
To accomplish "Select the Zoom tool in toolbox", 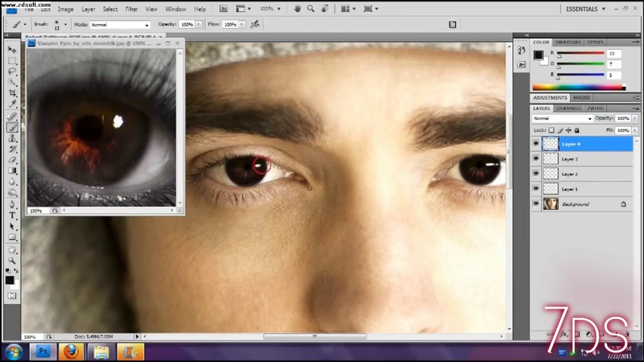I will click(12, 260).
